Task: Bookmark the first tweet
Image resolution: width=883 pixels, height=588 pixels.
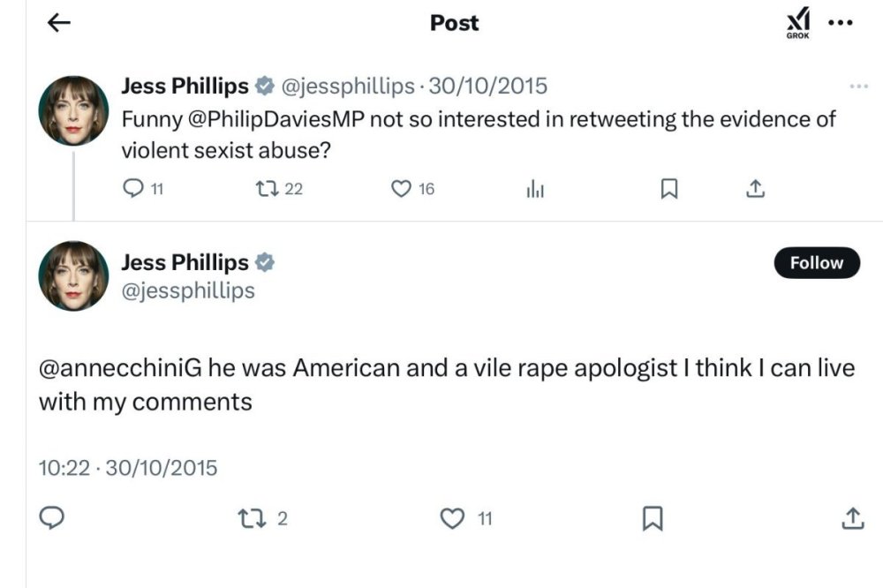Action: click(x=669, y=189)
